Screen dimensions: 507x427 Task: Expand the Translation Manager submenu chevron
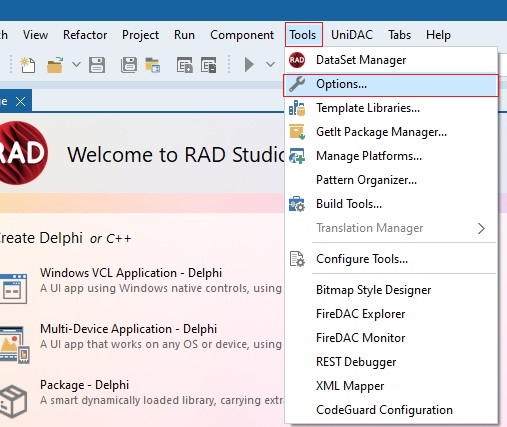[481, 229]
